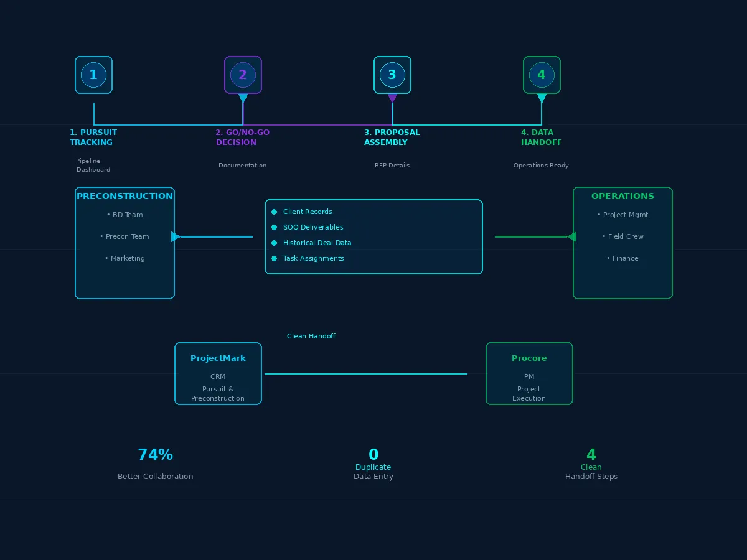Open the 4. Data Handoff heading
The height and width of the screenshot is (560, 747).
click(542, 138)
